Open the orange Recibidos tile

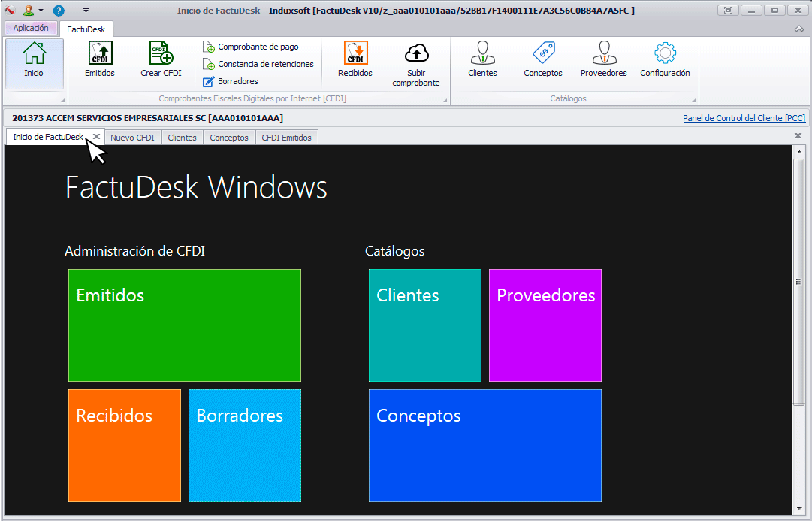pos(125,446)
